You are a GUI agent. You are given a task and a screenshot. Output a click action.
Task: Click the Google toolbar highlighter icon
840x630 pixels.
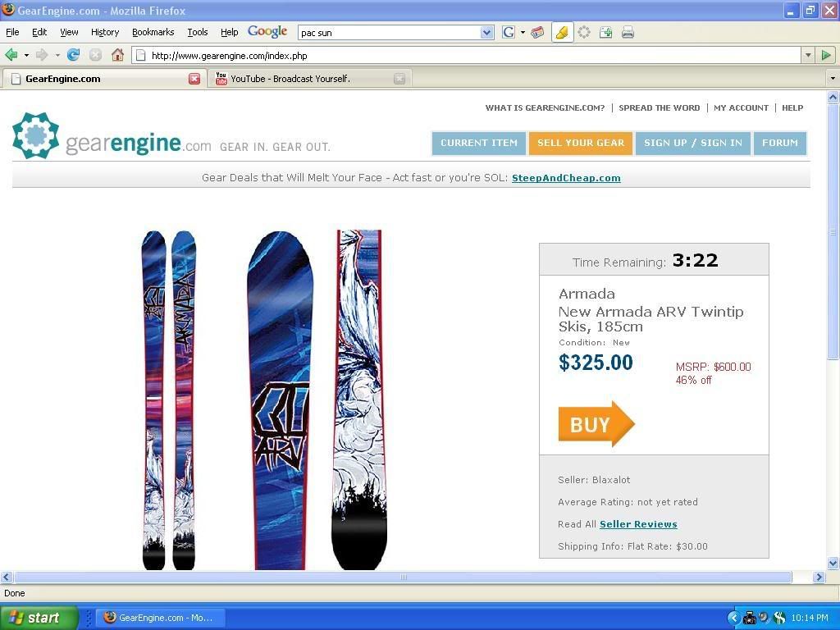[x=562, y=33]
